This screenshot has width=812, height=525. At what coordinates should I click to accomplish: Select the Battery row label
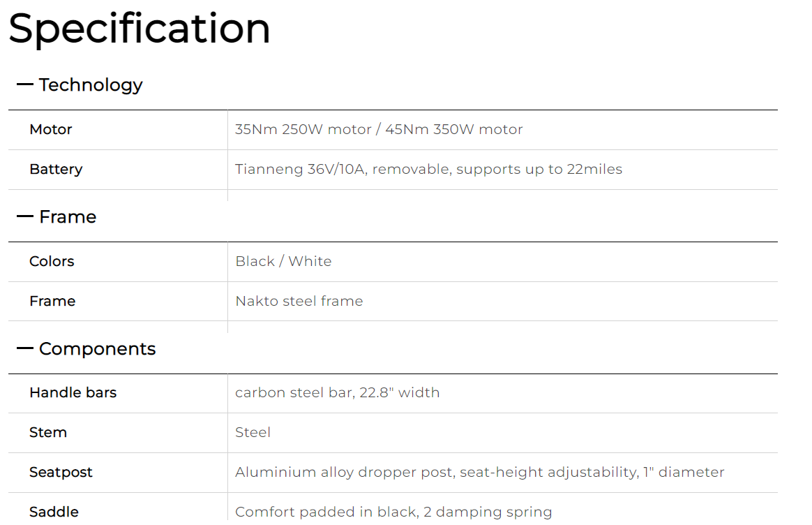pos(56,170)
